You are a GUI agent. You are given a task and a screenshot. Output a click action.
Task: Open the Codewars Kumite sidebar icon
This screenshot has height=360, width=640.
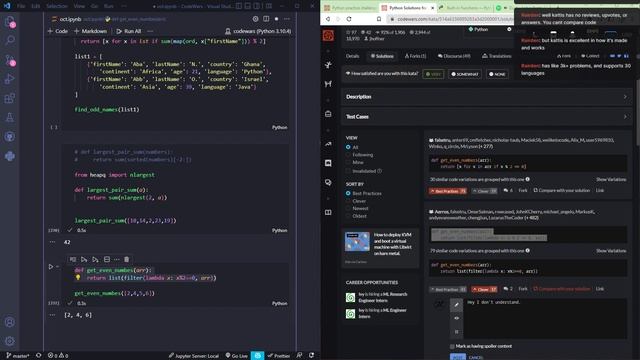[x=328, y=84]
